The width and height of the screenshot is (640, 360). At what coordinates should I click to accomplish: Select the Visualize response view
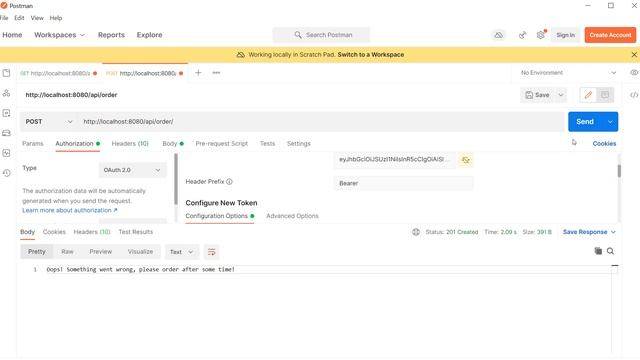tap(140, 252)
